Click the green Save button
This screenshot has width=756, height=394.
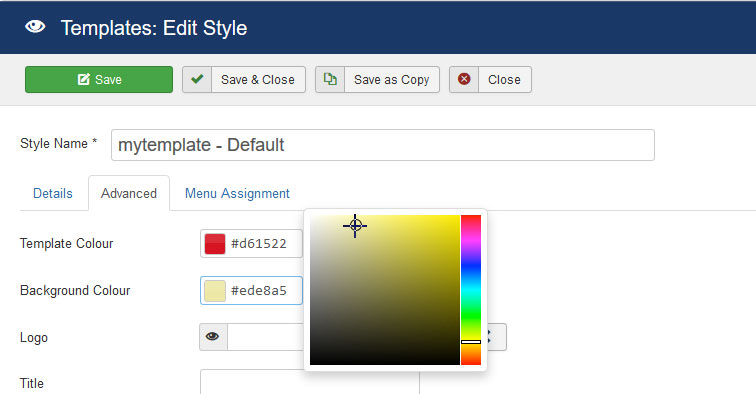click(99, 80)
